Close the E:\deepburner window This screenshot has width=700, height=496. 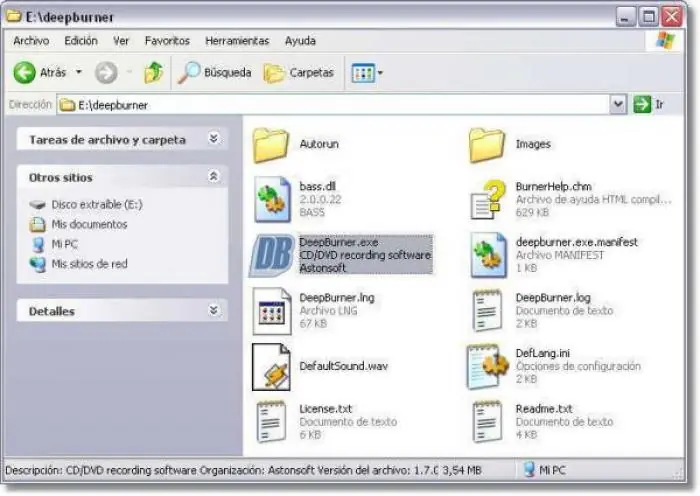671,17
